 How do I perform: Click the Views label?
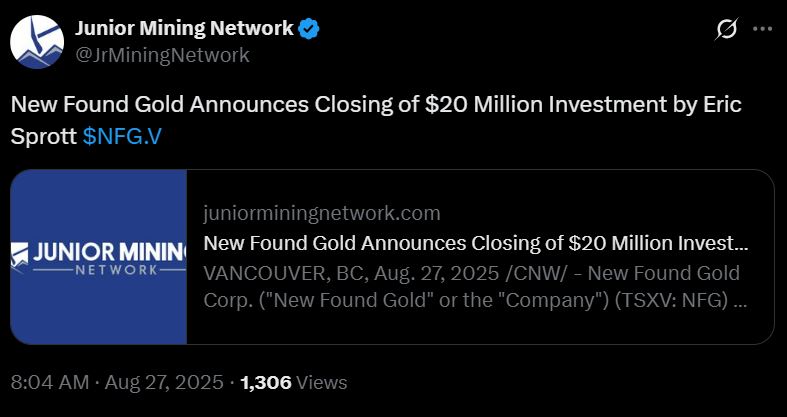click(323, 382)
